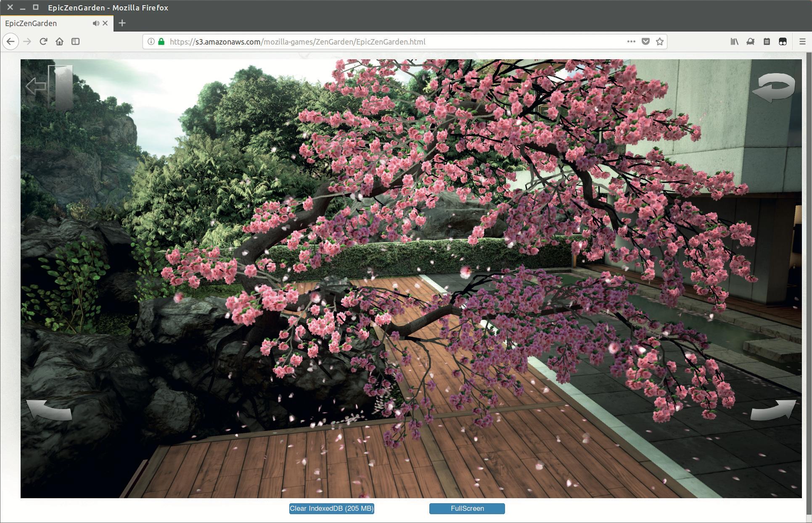Reload the EpicZenGarden page

click(43, 42)
